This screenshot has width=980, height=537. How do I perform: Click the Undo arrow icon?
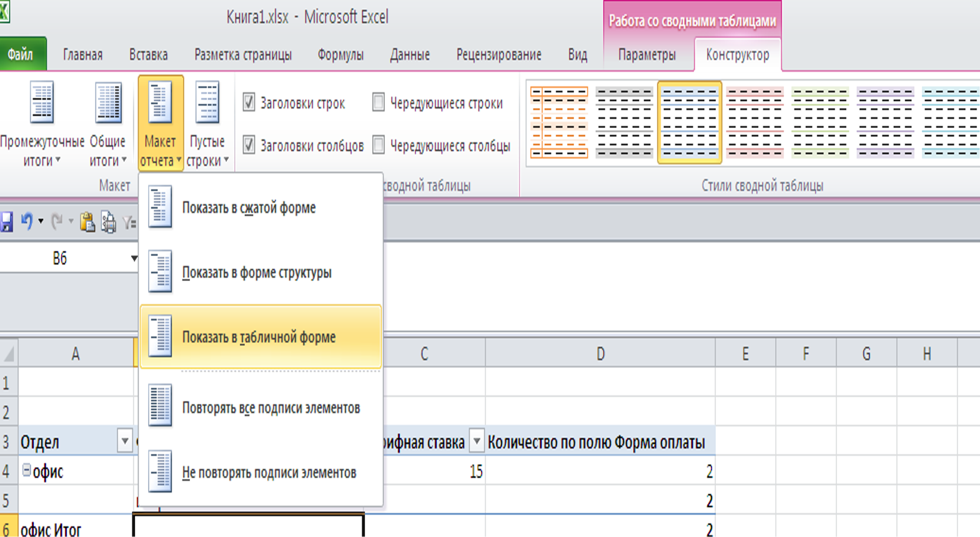(x=27, y=221)
